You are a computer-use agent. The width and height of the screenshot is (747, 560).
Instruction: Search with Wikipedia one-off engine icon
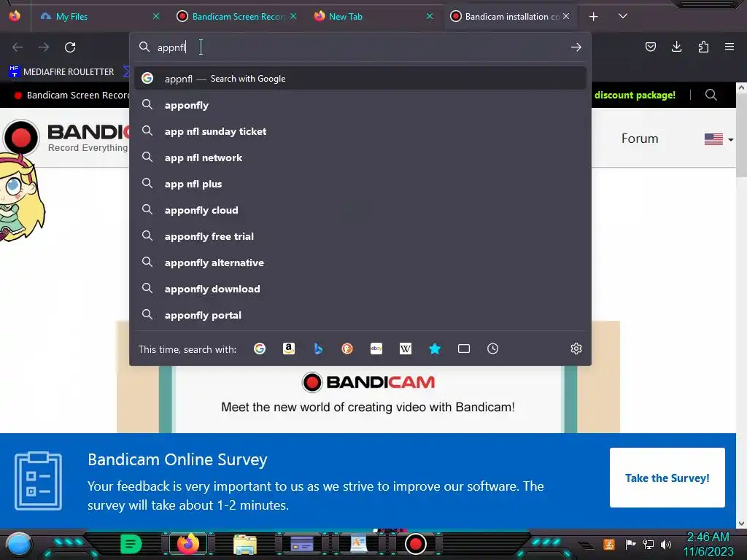(x=406, y=349)
